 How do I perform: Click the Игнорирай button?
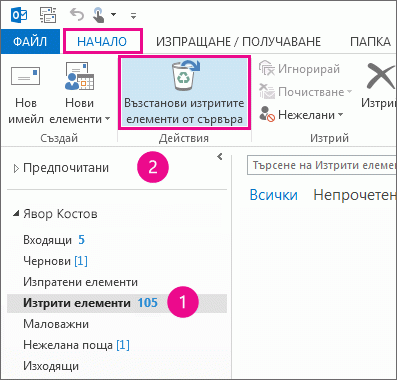tap(299, 69)
